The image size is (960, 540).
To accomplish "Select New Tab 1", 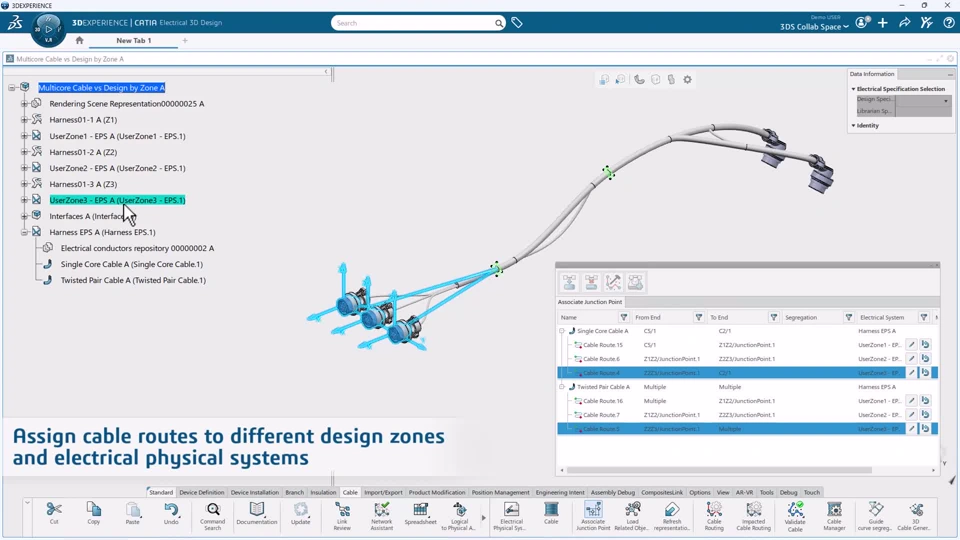I will tap(133, 40).
